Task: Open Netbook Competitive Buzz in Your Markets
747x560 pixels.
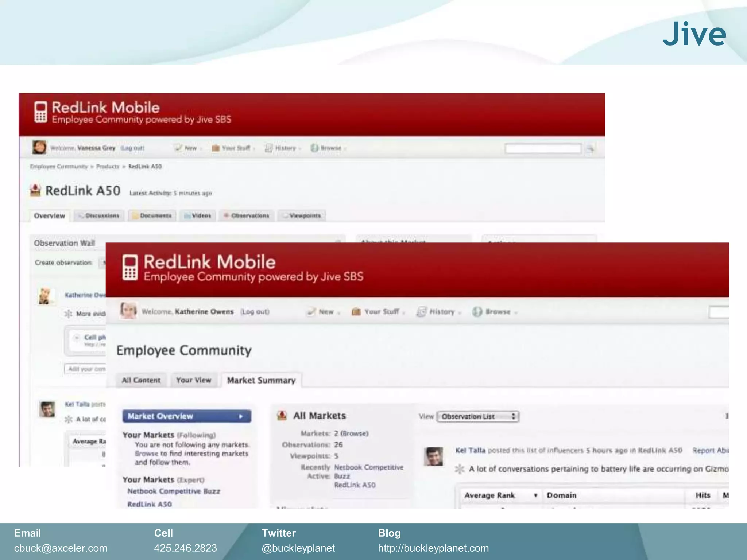Action: click(x=174, y=491)
